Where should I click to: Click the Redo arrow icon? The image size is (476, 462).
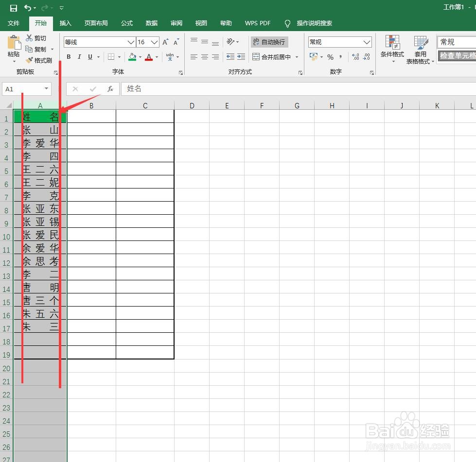pos(45,8)
